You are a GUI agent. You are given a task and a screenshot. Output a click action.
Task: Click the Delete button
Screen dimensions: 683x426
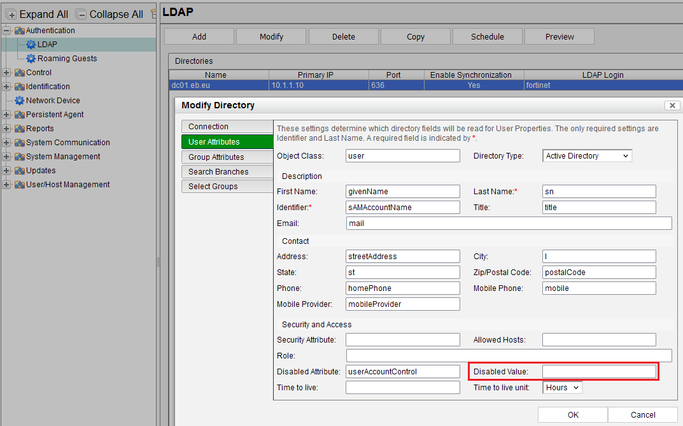point(344,37)
